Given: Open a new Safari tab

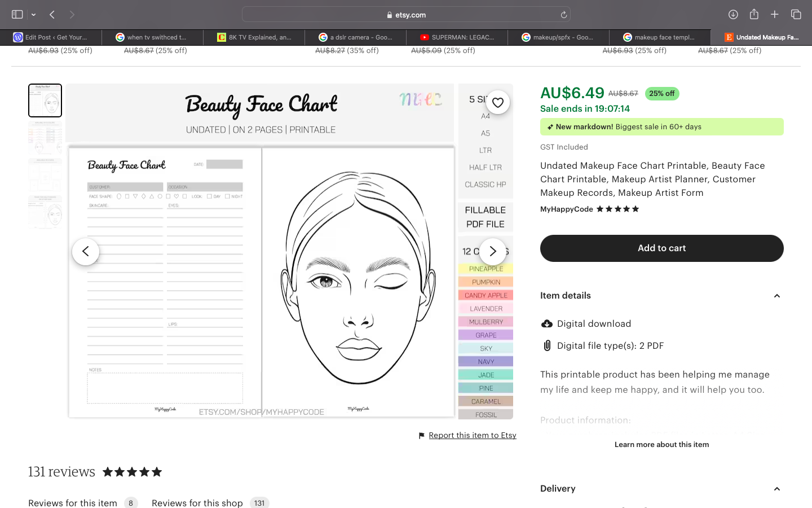Looking at the screenshot, I should tap(775, 15).
